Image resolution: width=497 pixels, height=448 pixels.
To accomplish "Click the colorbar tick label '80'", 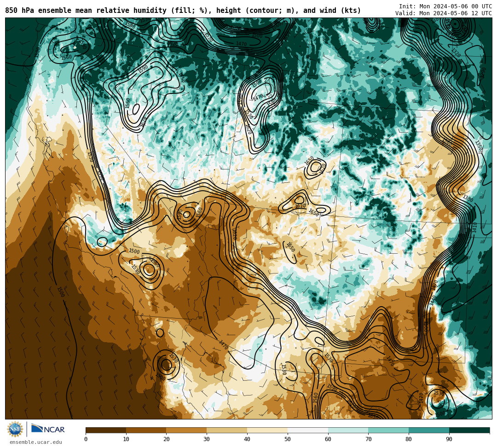I will (409, 439).
